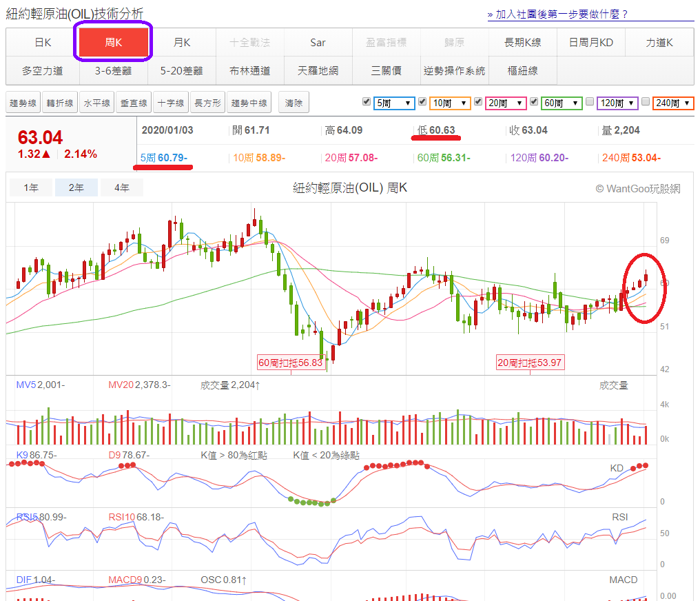Select the 趨勢中線 drawing tool
Viewport: 700px width, 601px height.
(249, 103)
